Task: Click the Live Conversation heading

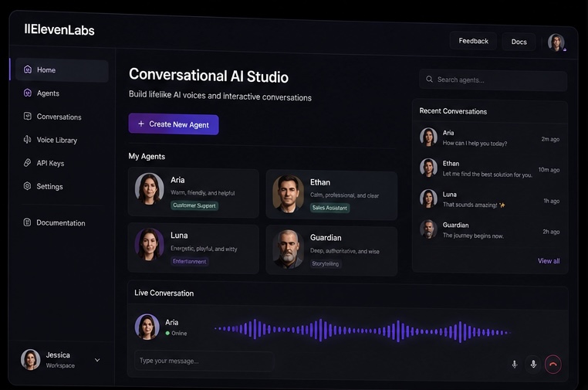Action: (x=164, y=293)
